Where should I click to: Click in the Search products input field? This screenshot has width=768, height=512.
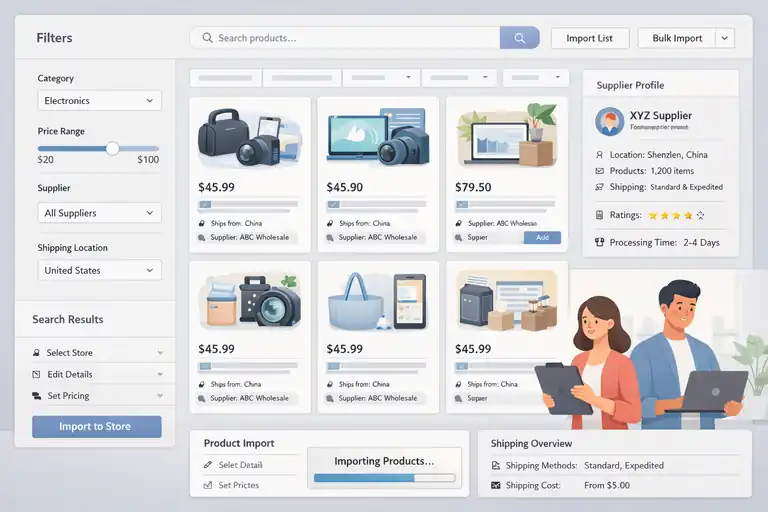coord(345,38)
